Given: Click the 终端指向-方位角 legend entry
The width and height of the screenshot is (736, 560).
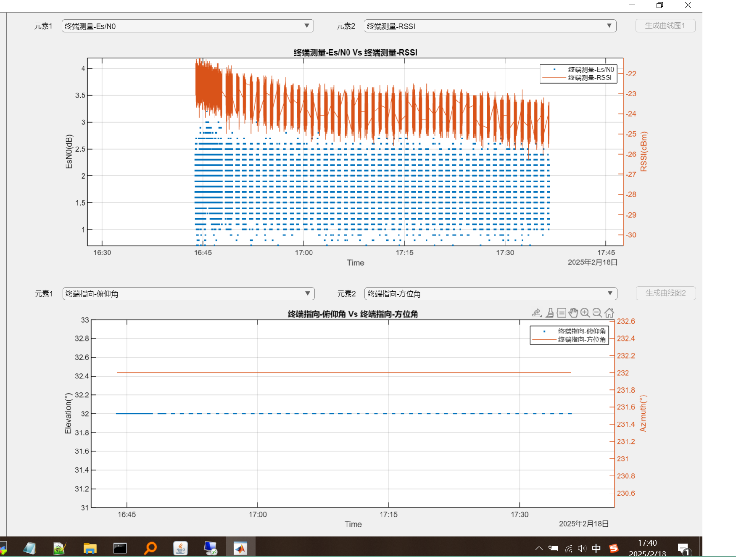Looking at the screenshot, I should 582,340.
